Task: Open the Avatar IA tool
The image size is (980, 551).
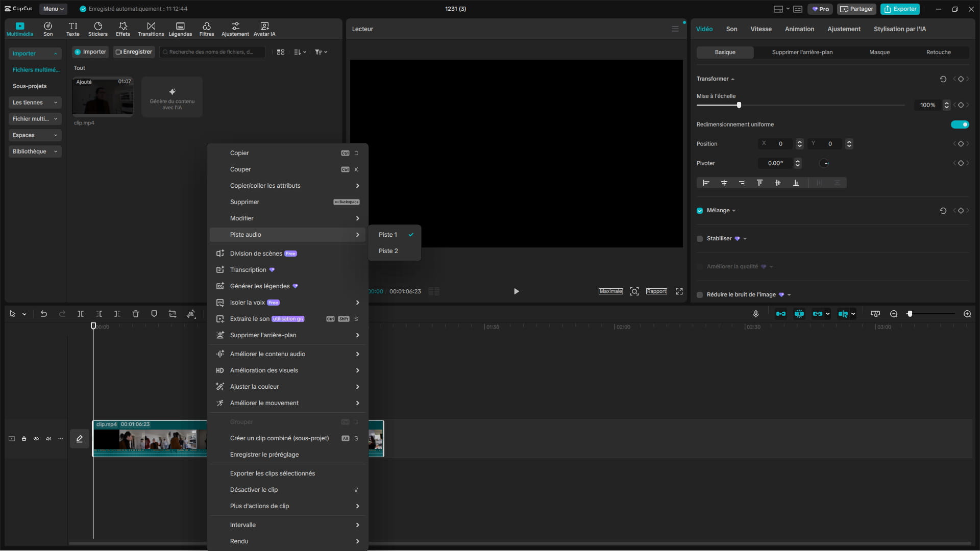Action: click(264, 29)
